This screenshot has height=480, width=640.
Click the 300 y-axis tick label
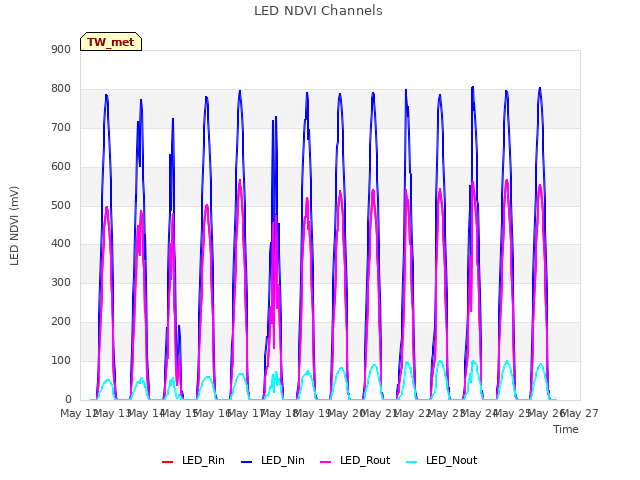pos(61,282)
